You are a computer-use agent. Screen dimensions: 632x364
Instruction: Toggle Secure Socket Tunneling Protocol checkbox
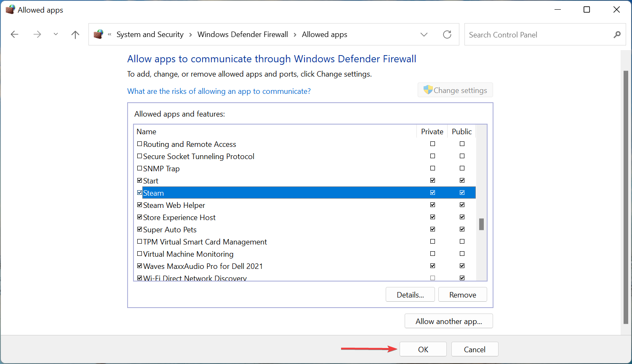(x=140, y=156)
